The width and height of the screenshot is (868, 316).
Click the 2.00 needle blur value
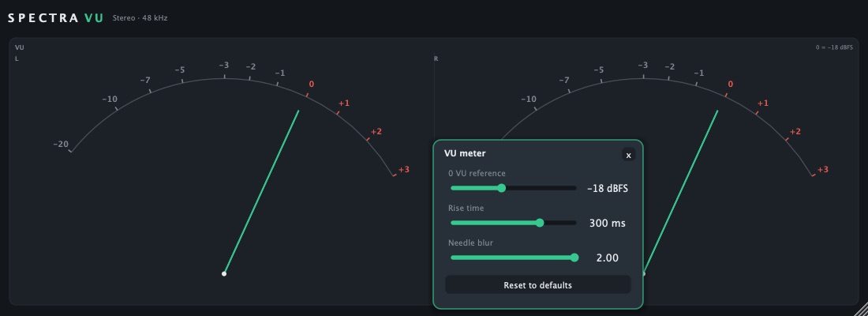(x=608, y=258)
